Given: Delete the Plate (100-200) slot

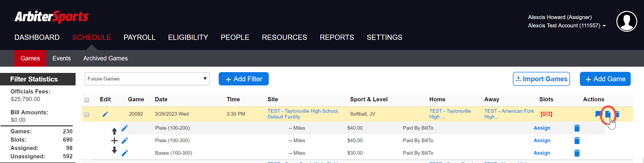Looking at the screenshot, I should point(577,128).
